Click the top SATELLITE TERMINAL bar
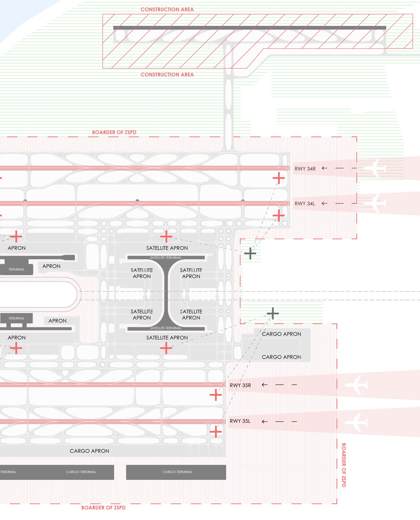Image resolution: width=420 pixels, height=520 pixels. [x=166, y=258]
